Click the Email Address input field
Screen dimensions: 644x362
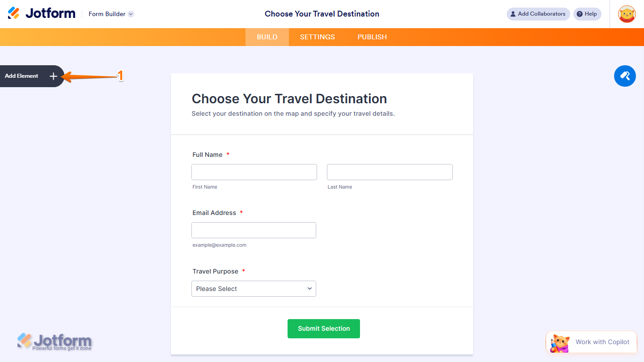(254, 230)
